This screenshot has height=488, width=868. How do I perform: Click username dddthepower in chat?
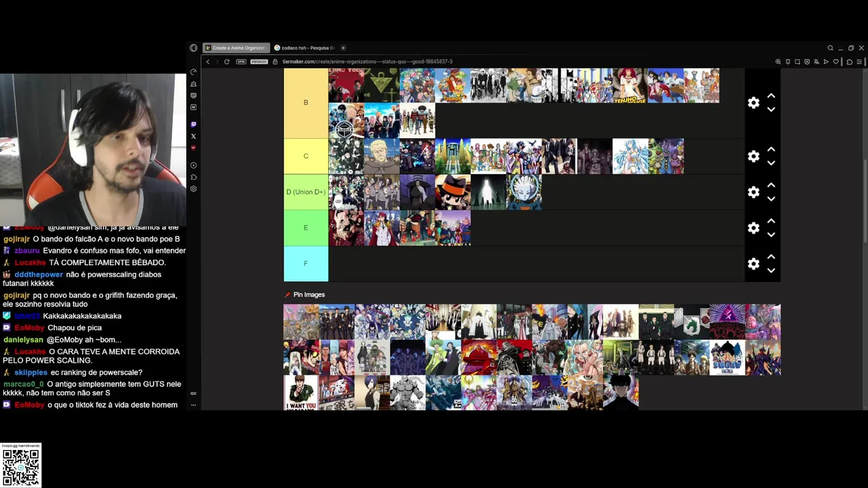click(x=39, y=274)
